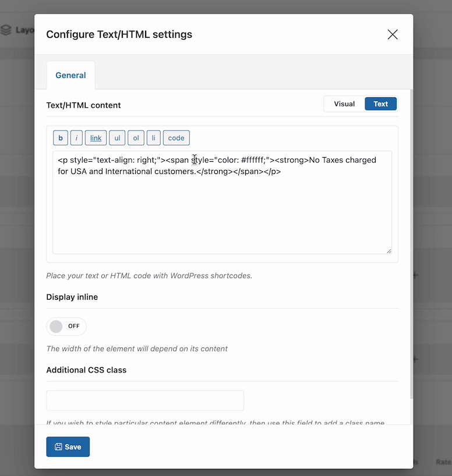The width and height of the screenshot is (452, 476).
Task: Close the Configure Text/HTML settings dialog
Action: pyautogui.click(x=393, y=34)
